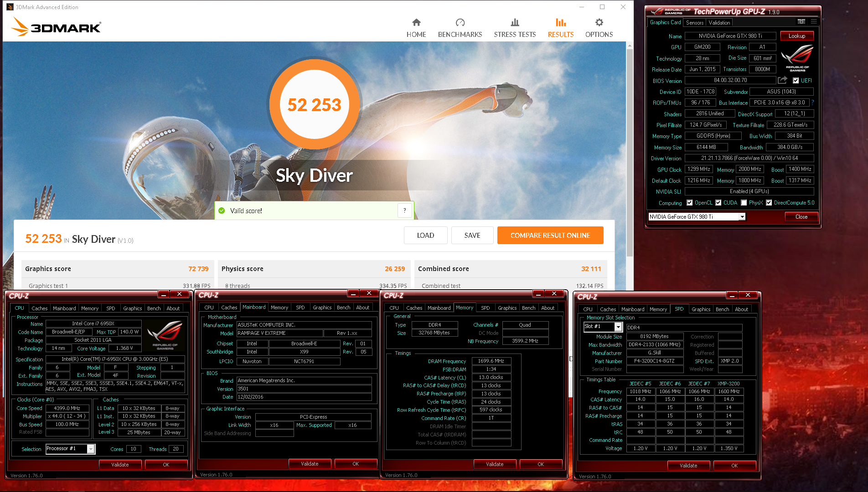
Task: Toggle the CUDA checkbox in GPU-Z
Action: [718, 203]
